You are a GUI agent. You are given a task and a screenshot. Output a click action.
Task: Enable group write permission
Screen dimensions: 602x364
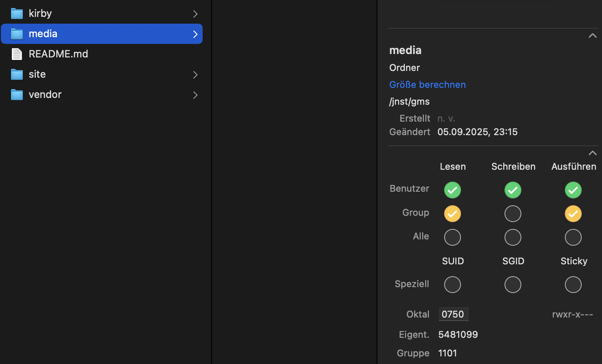(513, 214)
